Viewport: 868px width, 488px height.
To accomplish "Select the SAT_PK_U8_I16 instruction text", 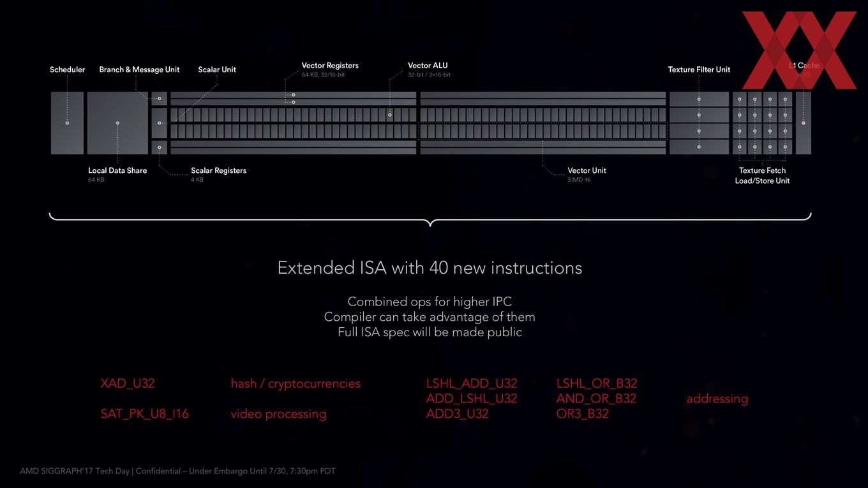I will 145,414.
